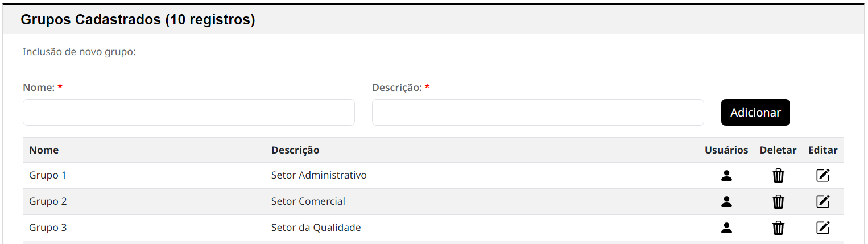Show users of Grupo 3
This screenshot has width=868, height=244.
coord(726,228)
